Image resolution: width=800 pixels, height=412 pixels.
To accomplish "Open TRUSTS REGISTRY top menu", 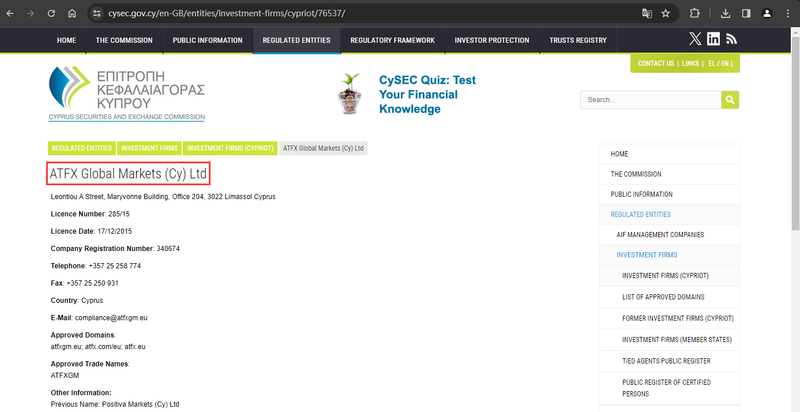I will tap(578, 40).
